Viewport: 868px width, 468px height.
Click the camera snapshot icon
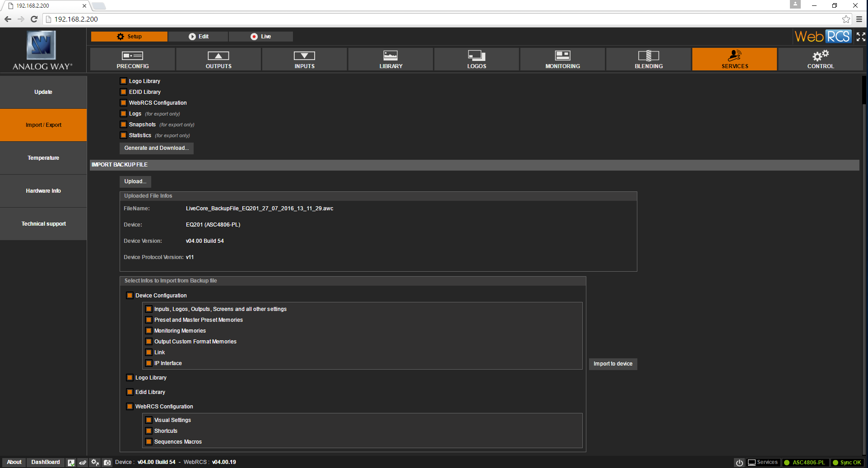tap(107, 463)
